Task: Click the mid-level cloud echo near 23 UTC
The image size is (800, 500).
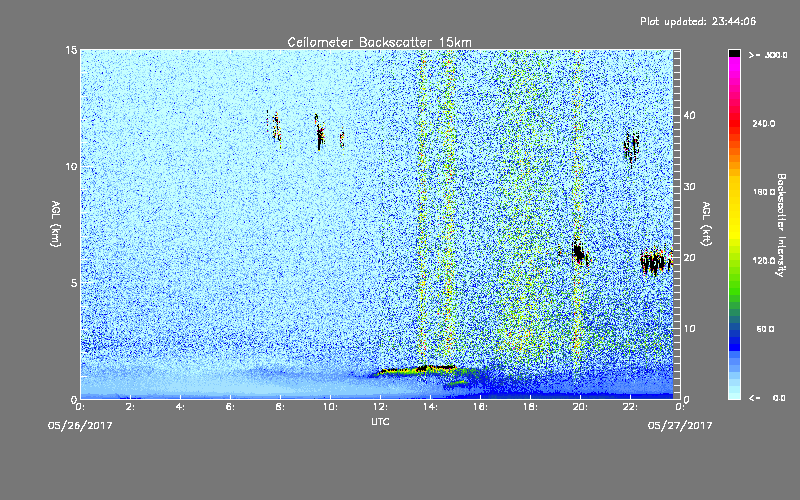Action: [x=656, y=262]
